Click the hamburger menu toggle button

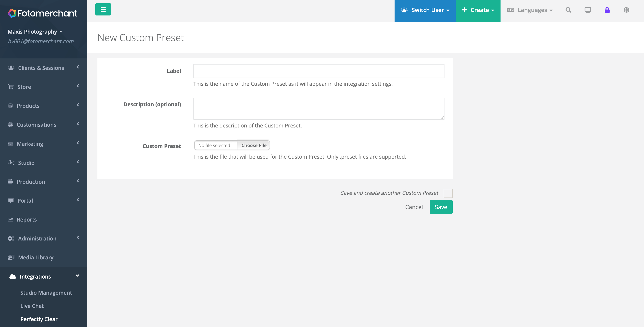(x=103, y=10)
